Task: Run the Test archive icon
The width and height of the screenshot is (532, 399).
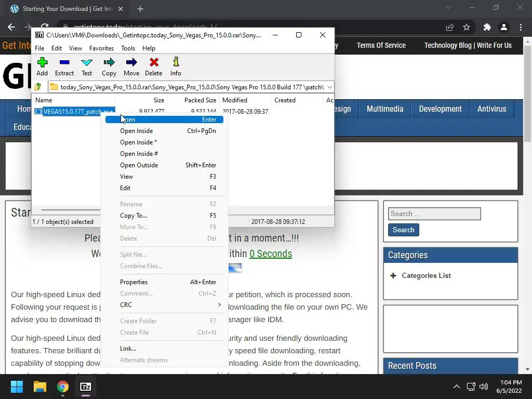Action: [87, 66]
